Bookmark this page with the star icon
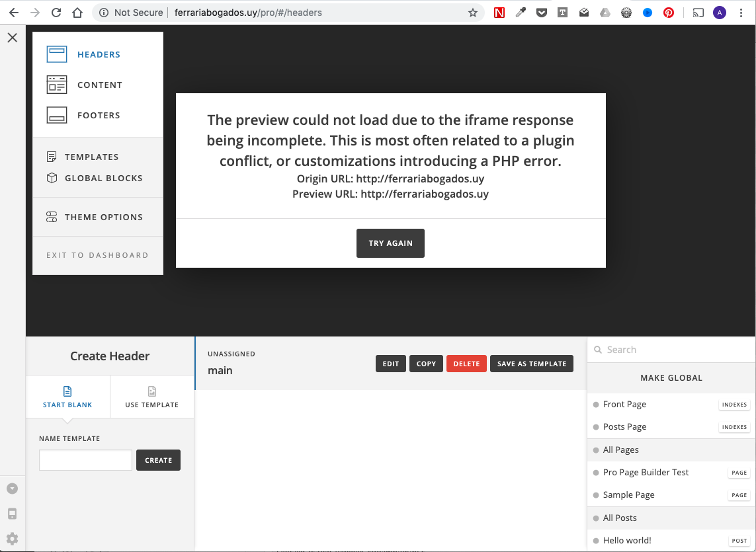The image size is (756, 552). (x=472, y=13)
